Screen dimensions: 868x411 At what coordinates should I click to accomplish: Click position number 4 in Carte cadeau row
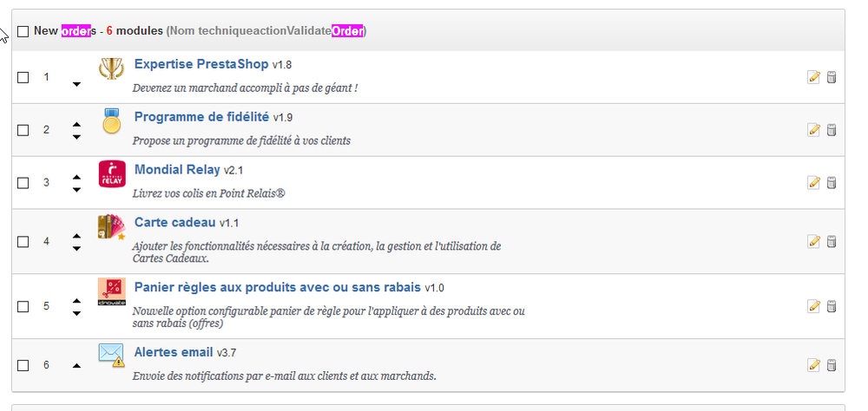click(47, 241)
